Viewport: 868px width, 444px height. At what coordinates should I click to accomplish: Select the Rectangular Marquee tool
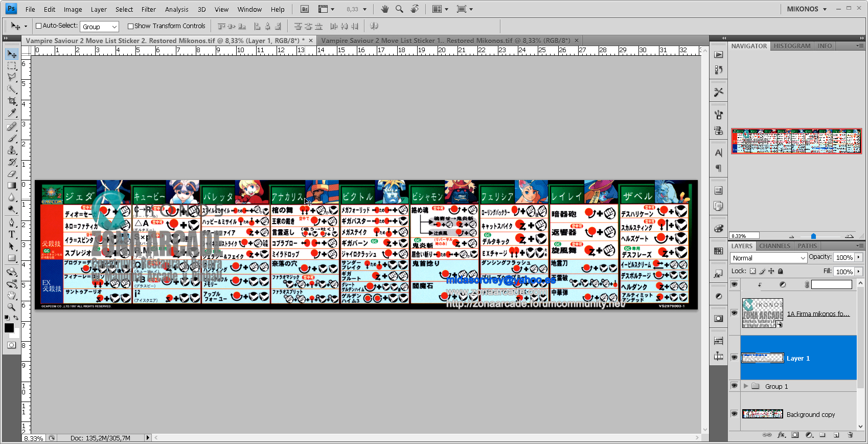coord(12,65)
